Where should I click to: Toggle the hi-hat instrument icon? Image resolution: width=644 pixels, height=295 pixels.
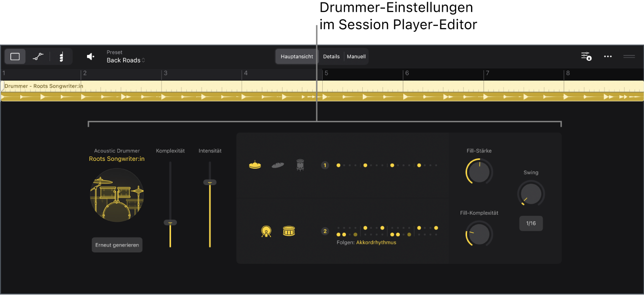coord(255,165)
